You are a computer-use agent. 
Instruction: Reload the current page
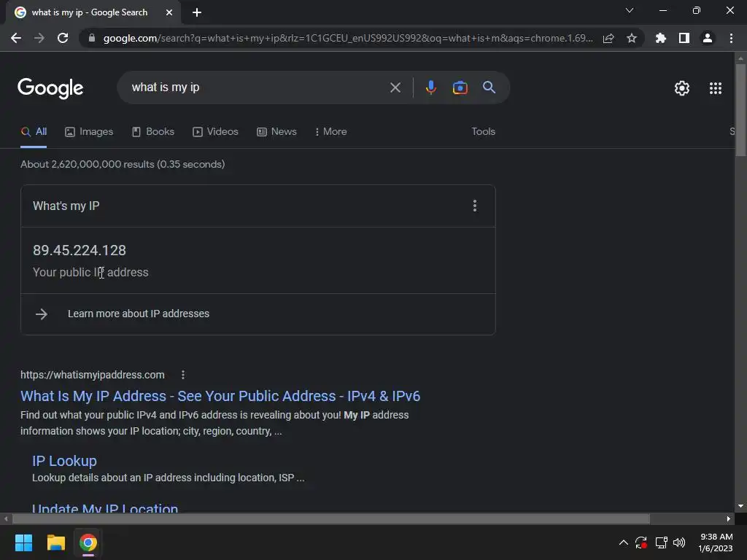(63, 38)
